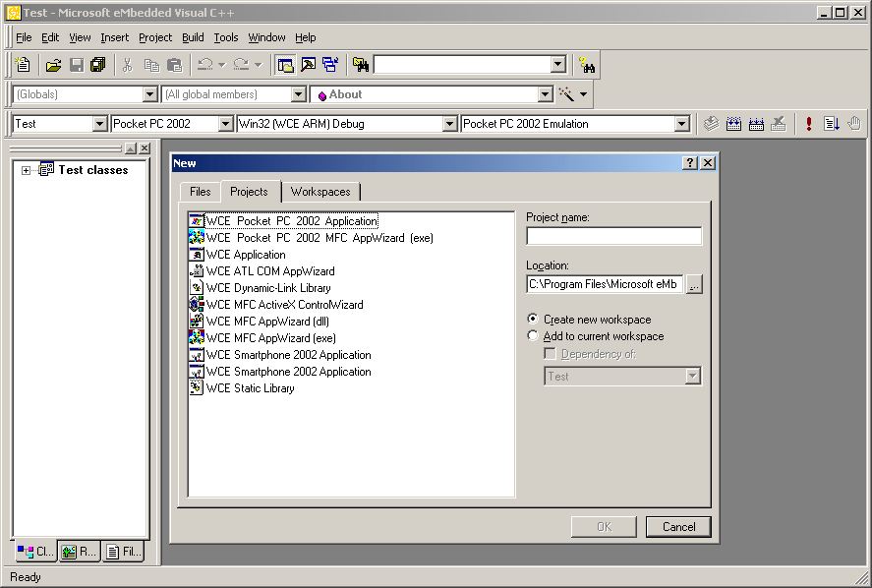Select WCE Application project type
The width and height of the screenshot is (872, 588).
pos(238,255)
